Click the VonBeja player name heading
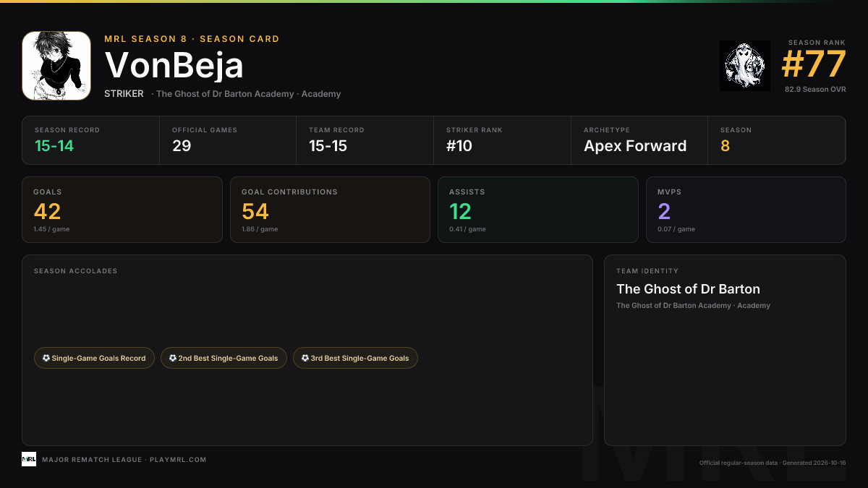The height and width of the screenshot is (488, 868). pyautogui.click(x=174, y=66)
